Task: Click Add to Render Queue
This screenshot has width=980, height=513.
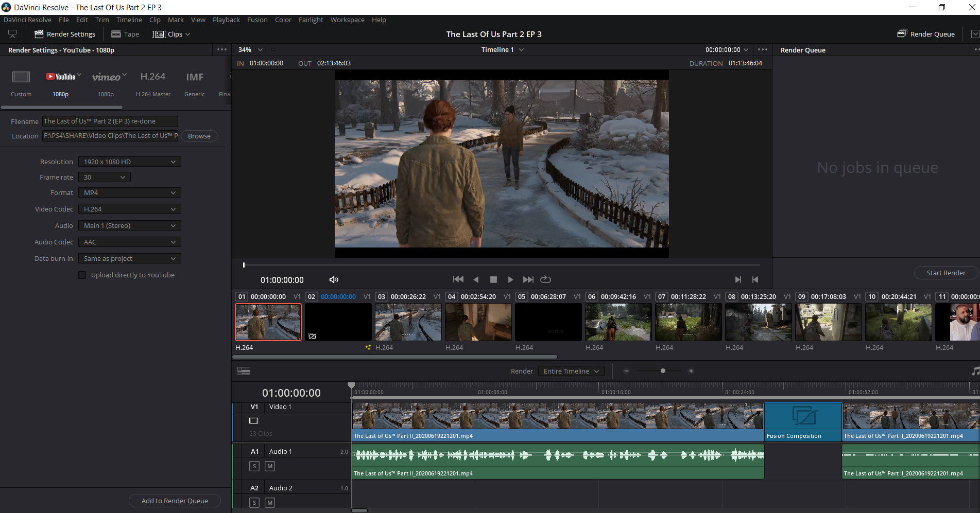Action: (175, 501)
